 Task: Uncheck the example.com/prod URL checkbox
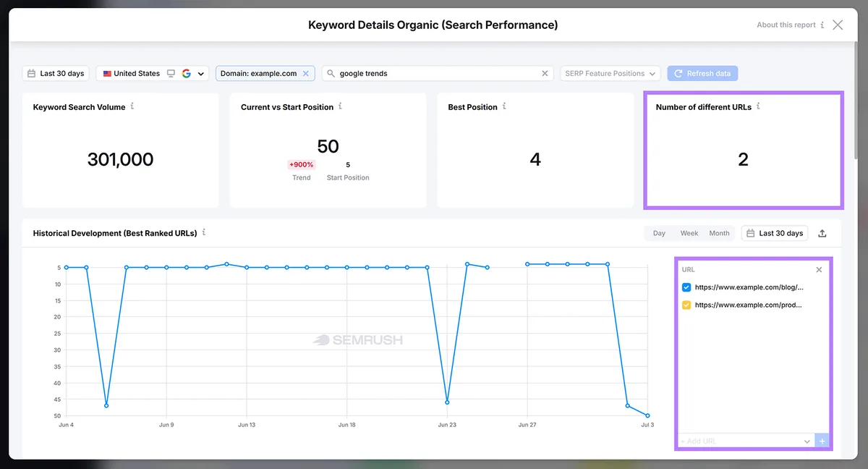(x=686, y=305)
